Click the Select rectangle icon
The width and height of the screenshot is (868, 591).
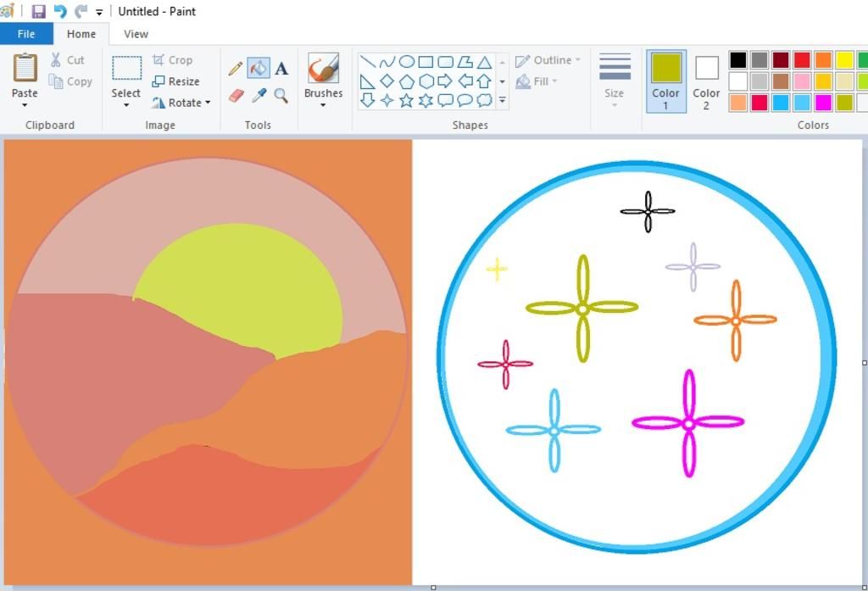[x=127, y=68]
